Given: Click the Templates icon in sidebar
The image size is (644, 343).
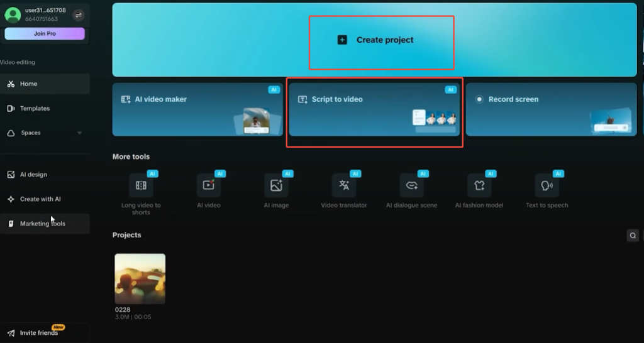Looking at the screenshot, I should [x=11, y=108].
